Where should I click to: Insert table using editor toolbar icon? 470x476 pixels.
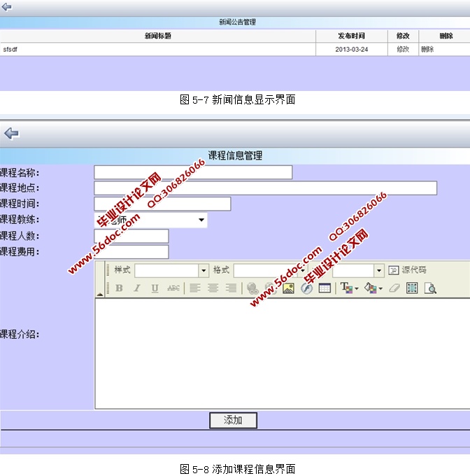325,288
